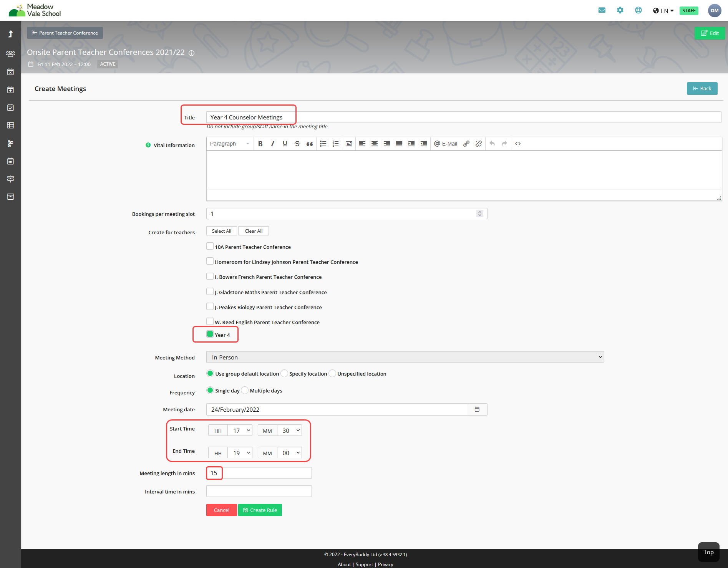Go back to Parent Teacher Conference
728x568 pixels.
pos(65,33)
